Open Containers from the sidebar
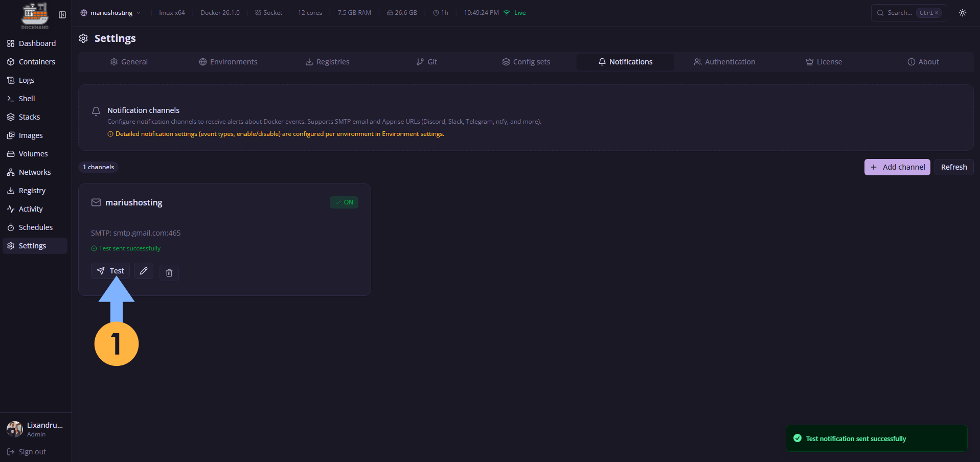The height and width of the screenshot is (462, 980). (37, 62)
